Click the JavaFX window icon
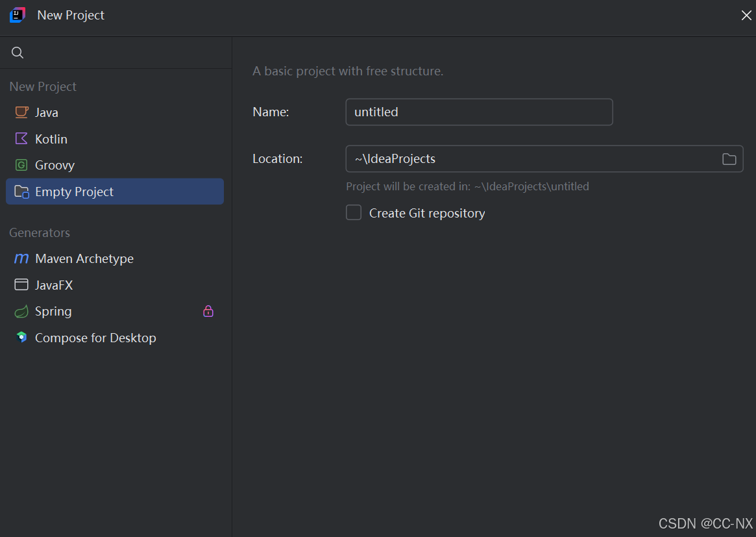 21,284
